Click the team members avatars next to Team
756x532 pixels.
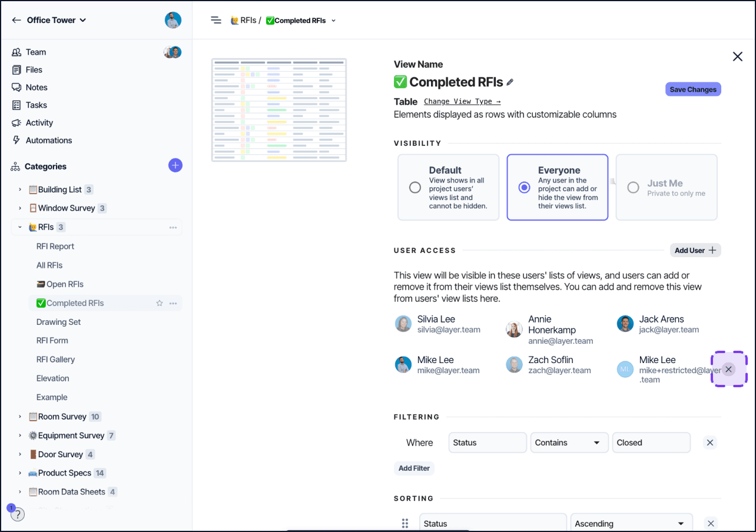point(173,52)
